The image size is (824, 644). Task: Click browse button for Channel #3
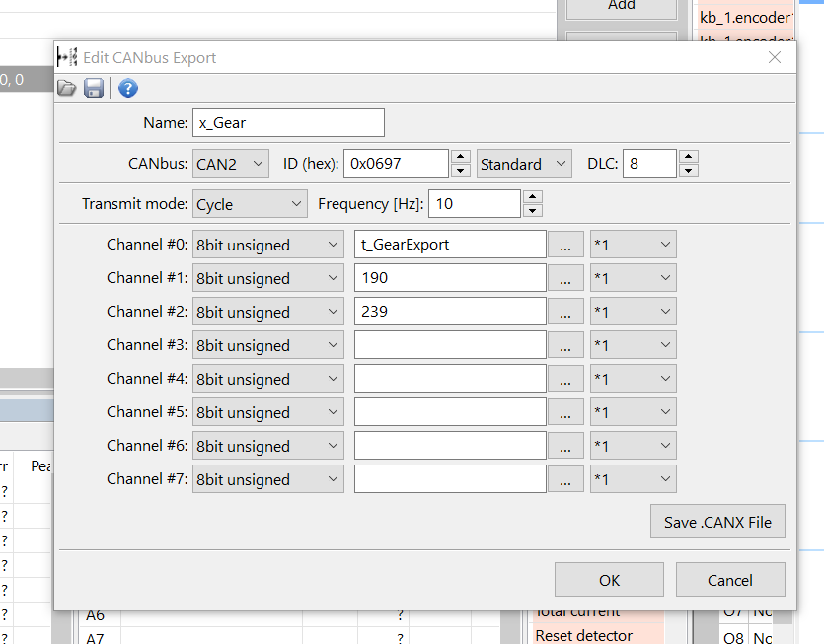tap(564, 346)
